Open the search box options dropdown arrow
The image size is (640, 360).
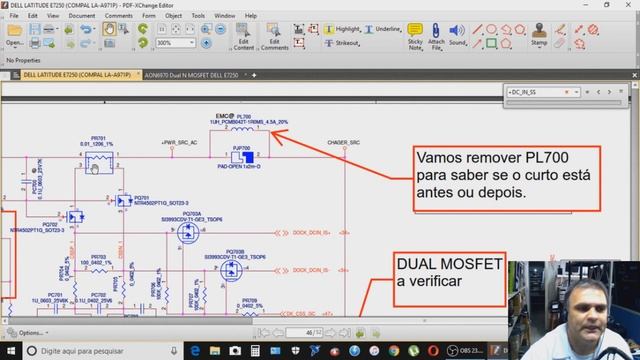point(576,92)
